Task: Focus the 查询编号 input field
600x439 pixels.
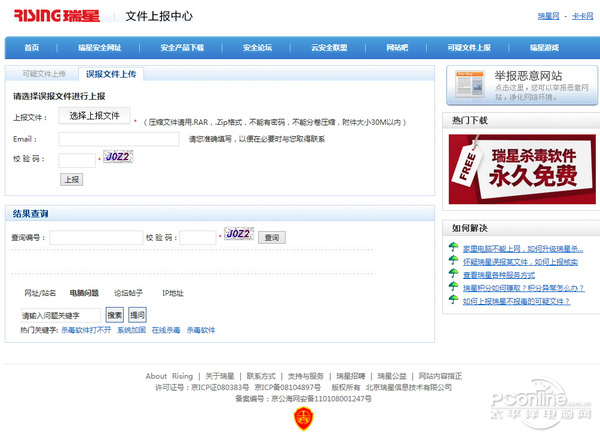Action: pyautogui.click(x=96, y=237)
